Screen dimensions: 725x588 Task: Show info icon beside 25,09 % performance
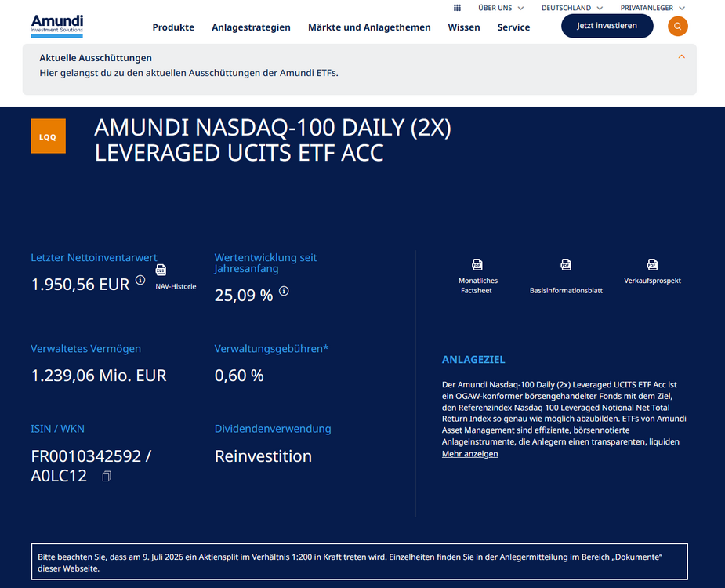click(284, 291)
